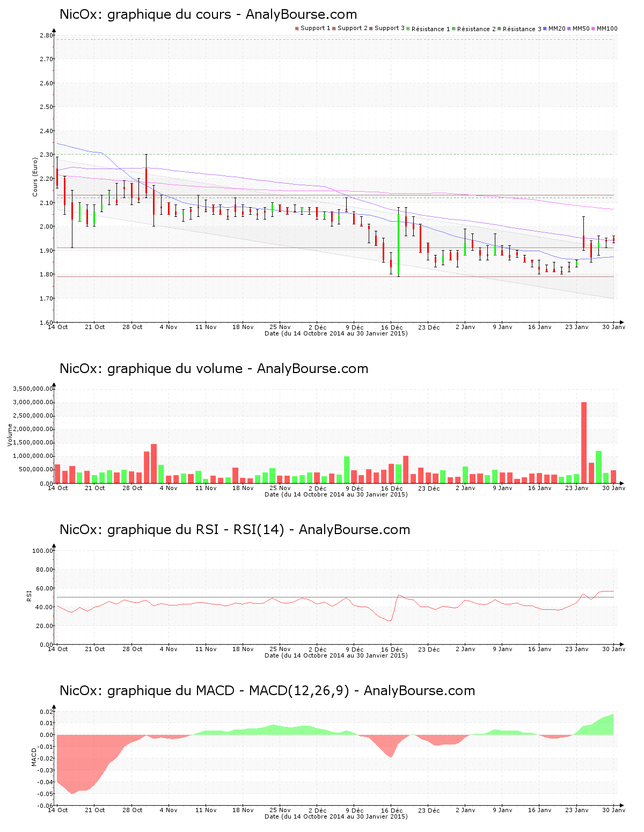Click the "Volume" vertical axis label

tap(10, 435)
